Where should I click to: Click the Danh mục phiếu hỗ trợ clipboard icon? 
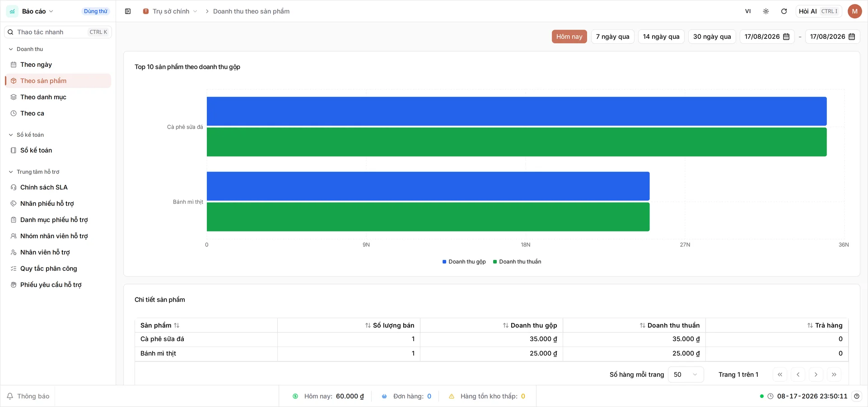tap(14, 220)
